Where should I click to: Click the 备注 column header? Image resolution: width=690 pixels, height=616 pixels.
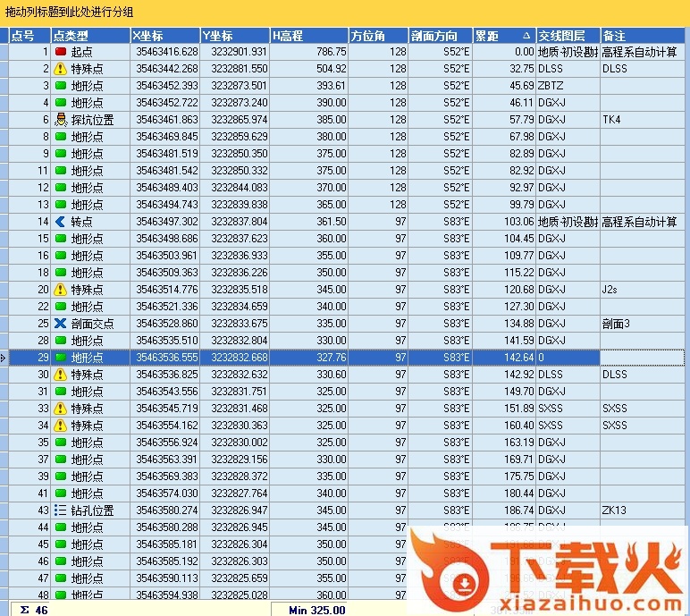click(642, 35)
